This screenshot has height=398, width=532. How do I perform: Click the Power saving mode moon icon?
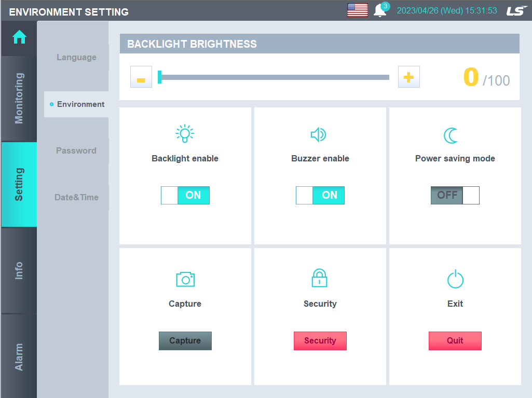451,135
